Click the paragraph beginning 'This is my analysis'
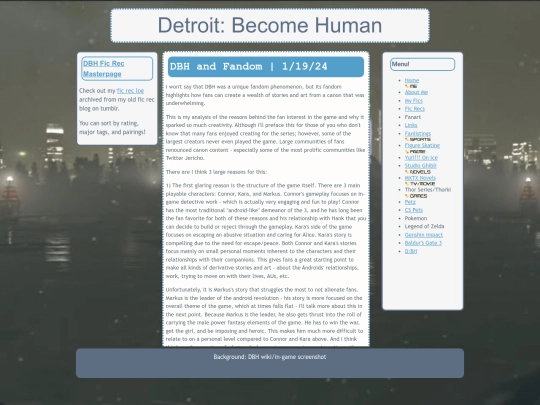Image resolution: width=540 pixels, height=405 pixels. pyautogui.click(x=265, y=137)
